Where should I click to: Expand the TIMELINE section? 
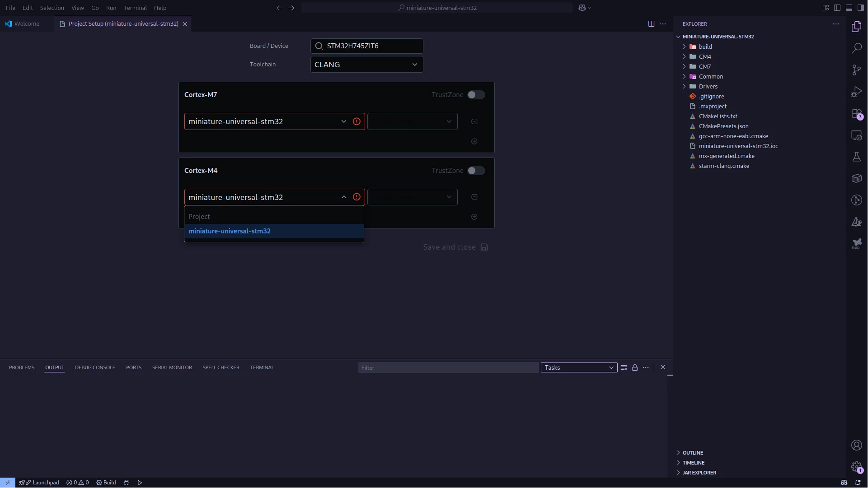pyautogui.click(x=693, y=463)
